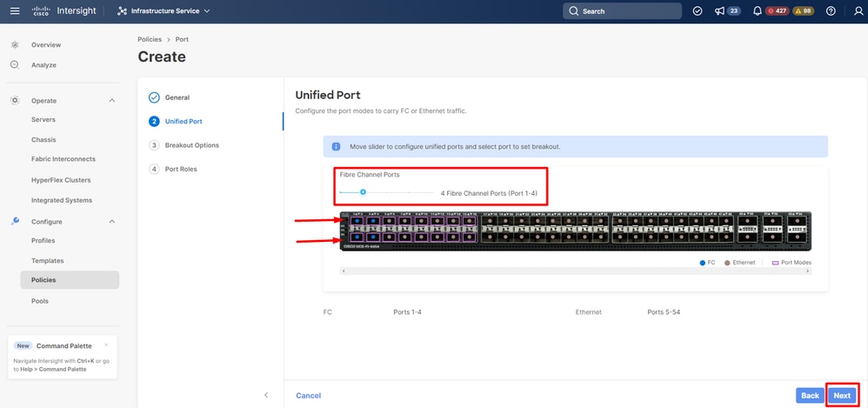
Task: Click the Ethernet legend dot
Action: [727, 263]
